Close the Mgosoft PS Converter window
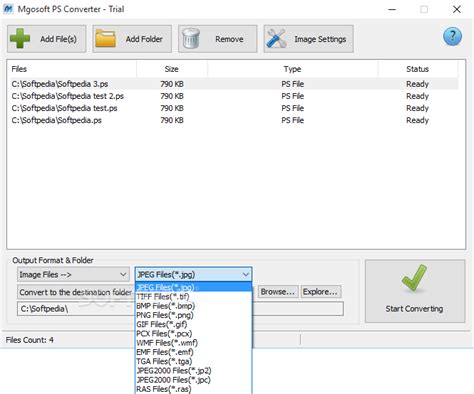474x394 pixels. 457,9
